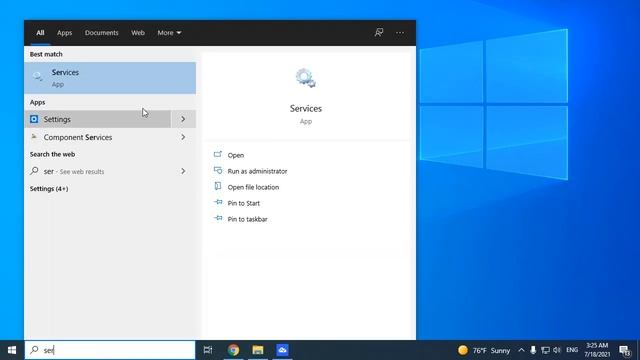Click the web search magnifier icon for 'ser'
This screenshot has height=360, width=640.
pos(34,171)
